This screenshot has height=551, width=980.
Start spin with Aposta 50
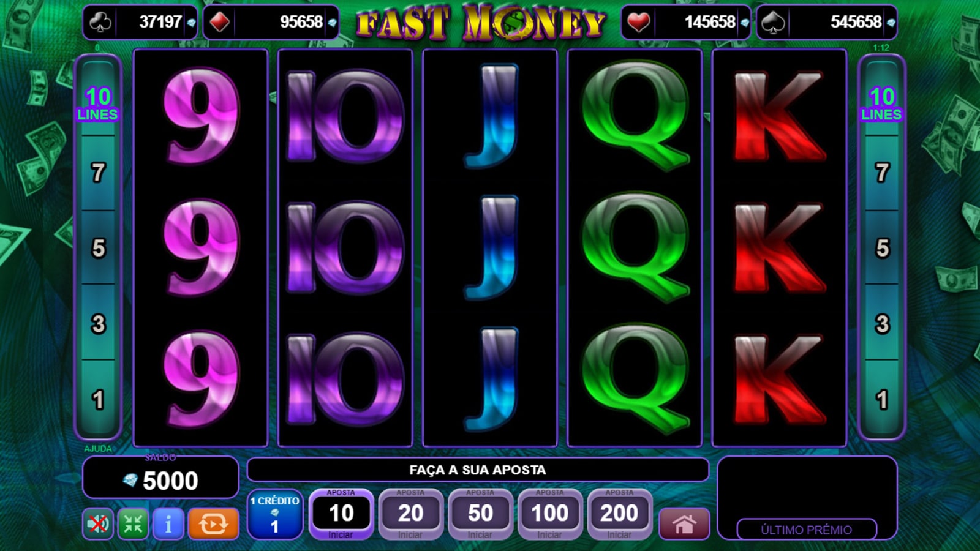coord(480,514)
